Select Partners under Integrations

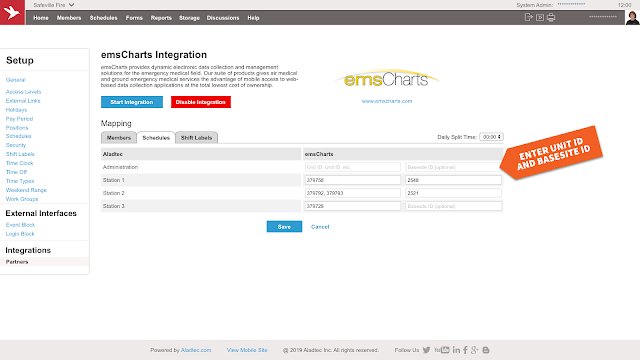[x=17, y=262]
